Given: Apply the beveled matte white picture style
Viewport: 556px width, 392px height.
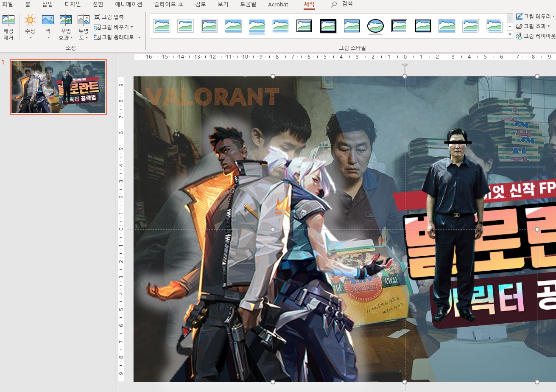Looking at the screenshot, I should pyautogui.click(x=185, y=26).
